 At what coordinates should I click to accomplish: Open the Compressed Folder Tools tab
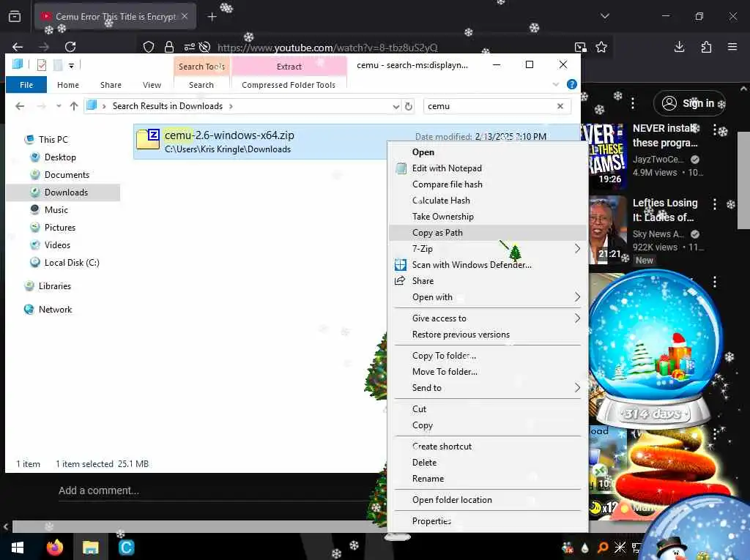tap(289, 85)
